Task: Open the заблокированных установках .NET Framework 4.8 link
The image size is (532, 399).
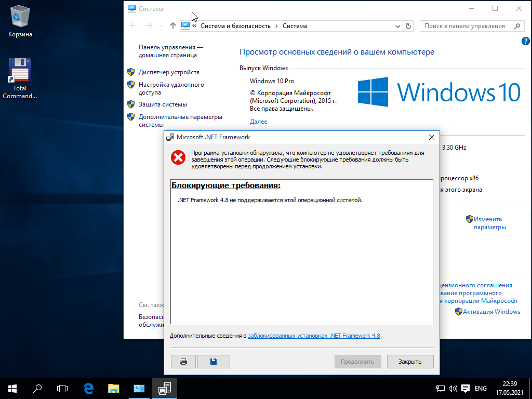Action: 314,336
